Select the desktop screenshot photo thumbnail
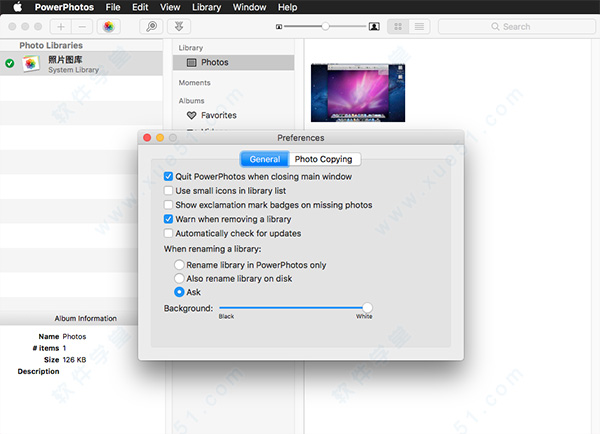The width and height of the screenshot is (600, 434). pyautogui.click(x=358, y=93)
